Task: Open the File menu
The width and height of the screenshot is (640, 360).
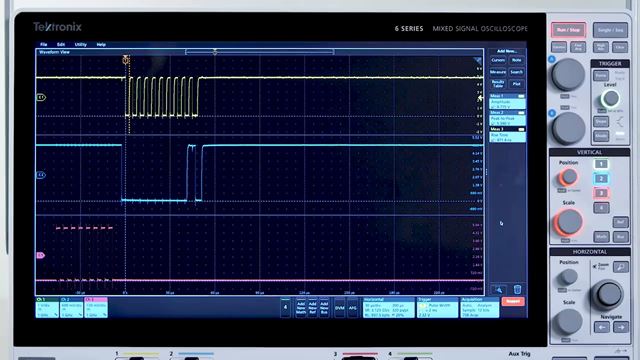Action: pyautogui.click(x=44, y=44)
